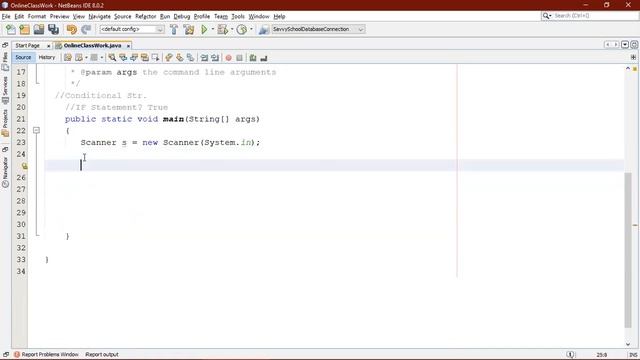Clean and build the project
The height and width of the screenshot is (360, 640).
click(189, 29)
